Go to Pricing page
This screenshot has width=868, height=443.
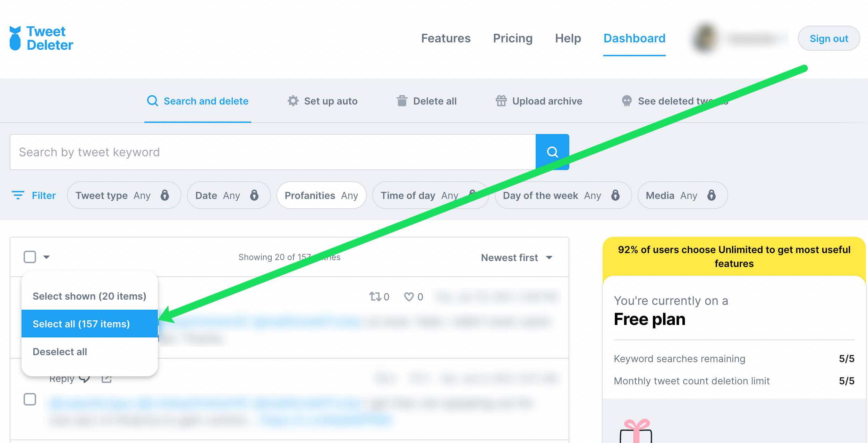tap(513, 38)
